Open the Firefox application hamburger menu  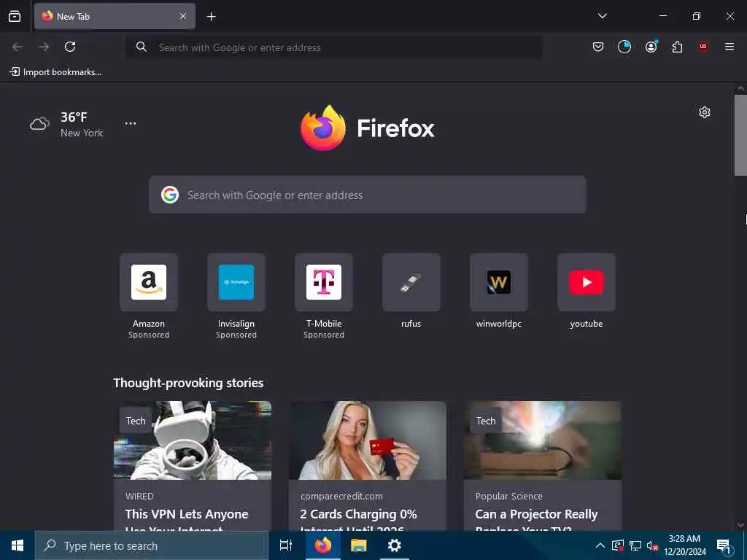coord(729,47)
